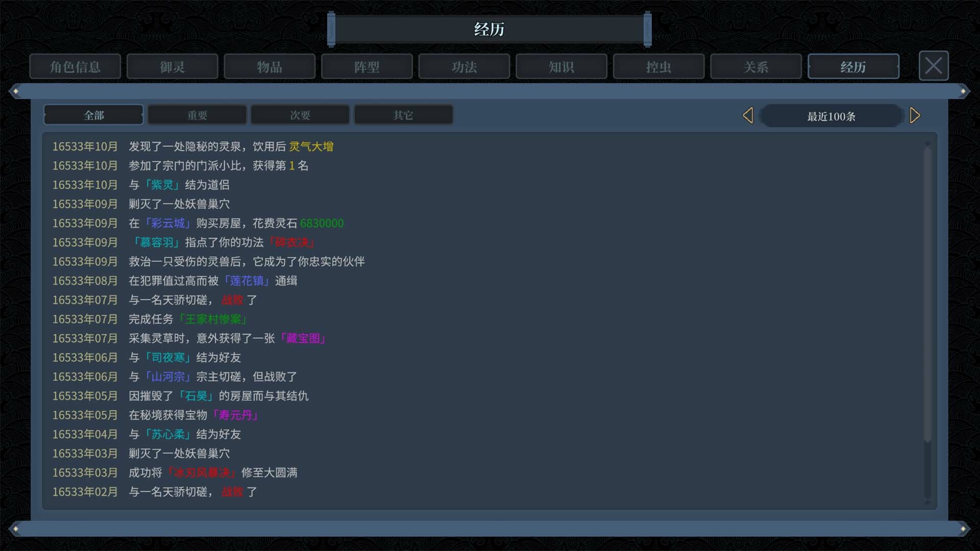Click the 「彩云城」 location link
Viewport: 980px width, 551px height.
pos(167,223)
